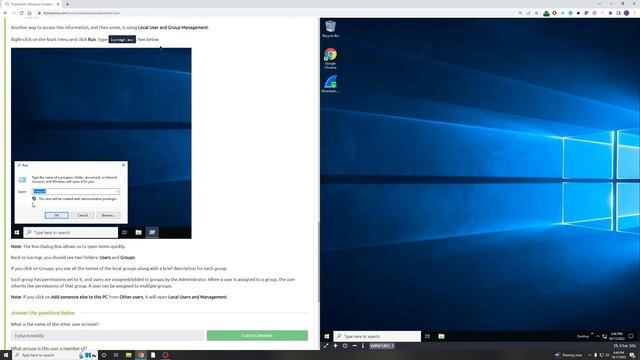640x360 pixels.
Task: Go back in the browser
Action: 5,13
